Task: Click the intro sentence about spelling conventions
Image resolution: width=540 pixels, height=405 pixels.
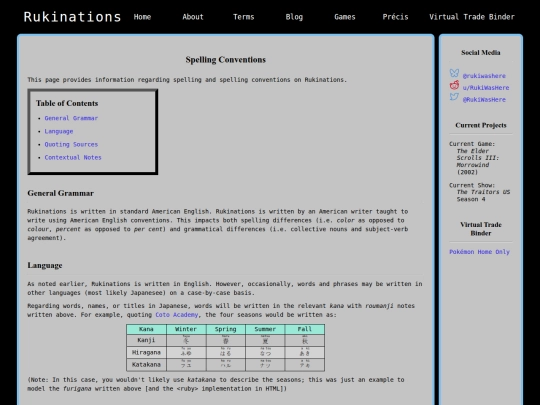Action: tap(187, 80)
